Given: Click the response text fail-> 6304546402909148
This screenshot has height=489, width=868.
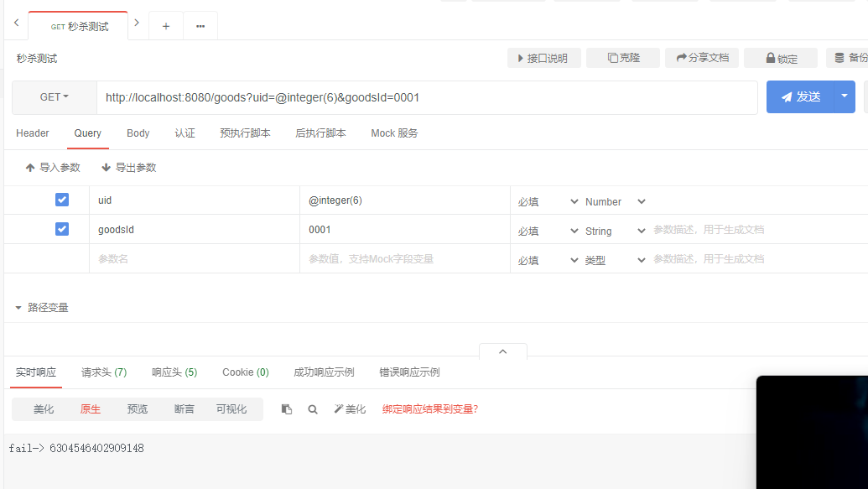Looking at the screenshot, I should click(x=76, y=448).
